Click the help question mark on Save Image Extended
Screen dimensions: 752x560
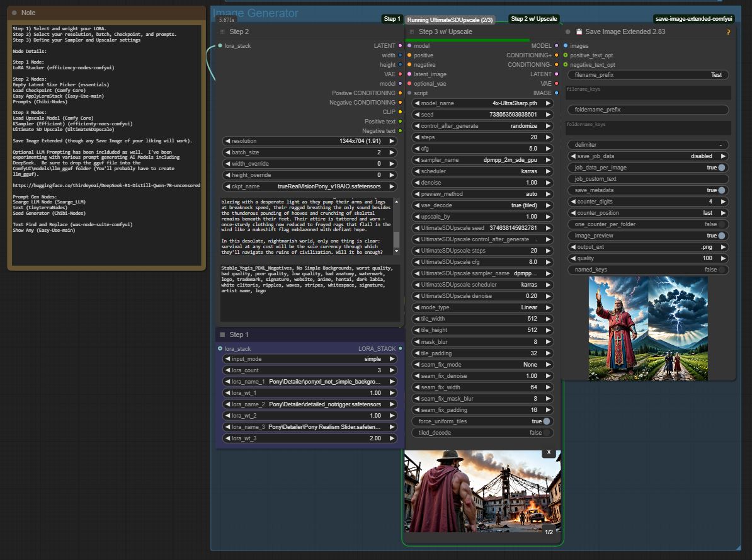click(729, 32)
